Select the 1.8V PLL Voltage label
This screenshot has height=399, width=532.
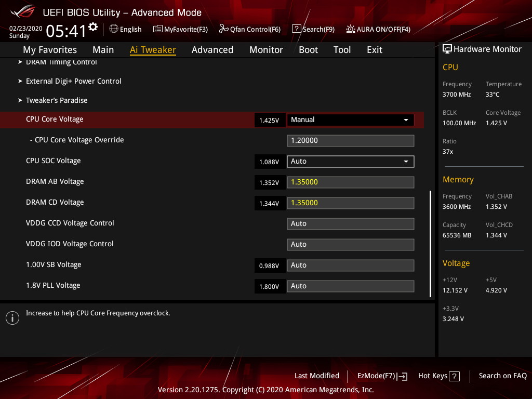click(x=53, y=285)
